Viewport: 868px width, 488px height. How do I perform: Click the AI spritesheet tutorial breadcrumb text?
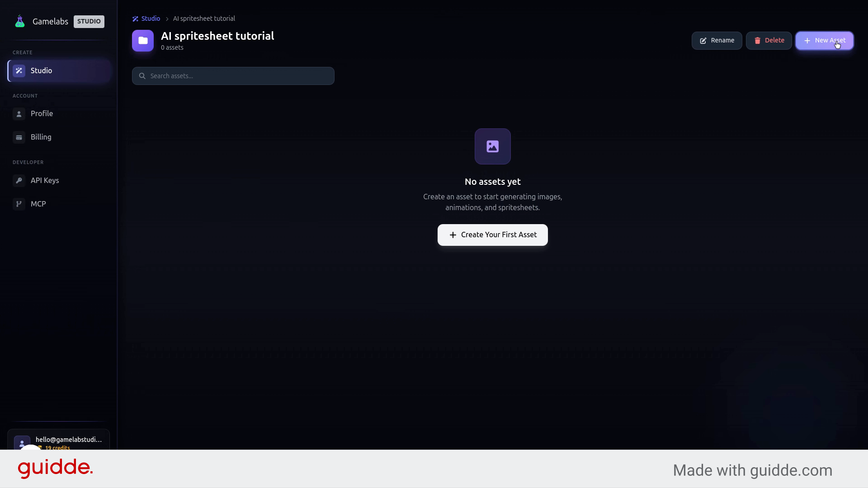tap(204, 19)
